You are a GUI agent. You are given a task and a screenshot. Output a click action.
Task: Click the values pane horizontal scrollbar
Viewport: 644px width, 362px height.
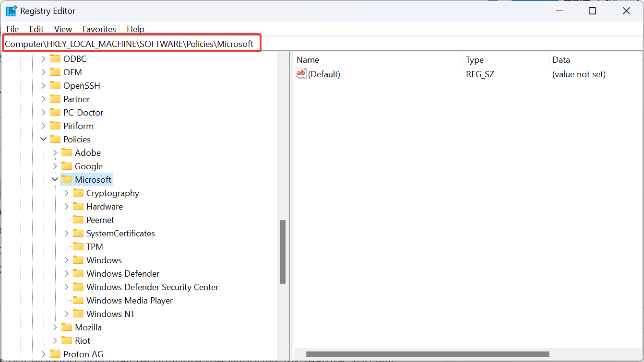coord(427,355)
